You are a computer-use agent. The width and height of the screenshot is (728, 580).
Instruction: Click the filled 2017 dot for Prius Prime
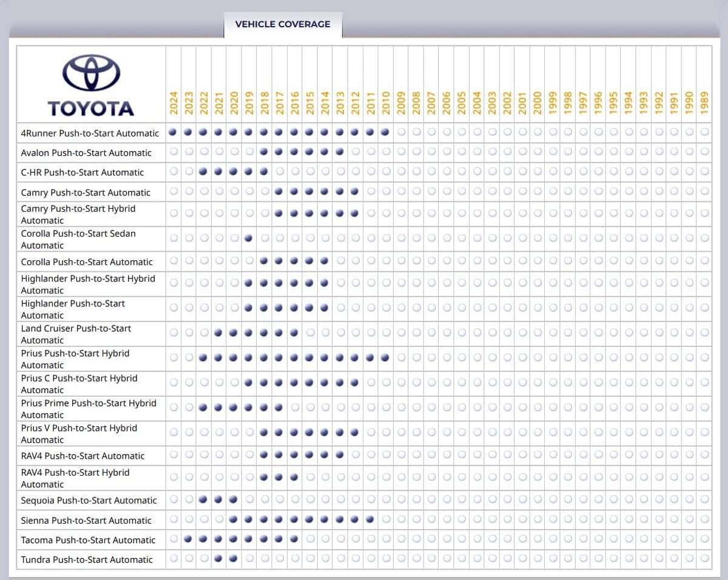click(279, 407)
